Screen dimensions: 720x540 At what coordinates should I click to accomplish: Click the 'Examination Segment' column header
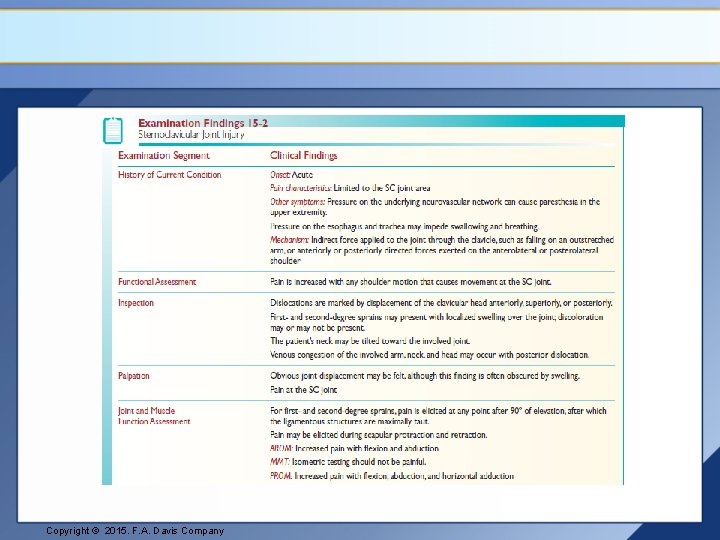[x=163, y=156]
